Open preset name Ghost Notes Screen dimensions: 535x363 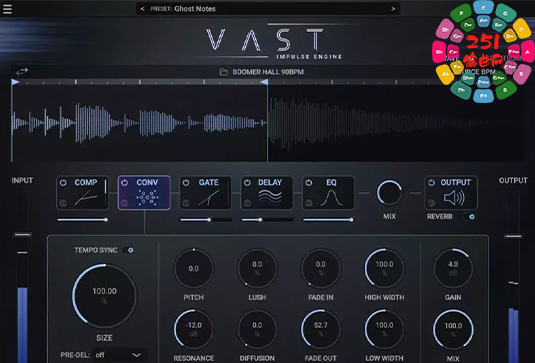click(195, 9)
